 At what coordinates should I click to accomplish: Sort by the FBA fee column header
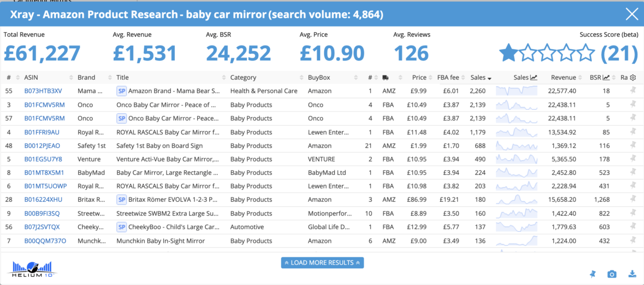click(449, 78)
